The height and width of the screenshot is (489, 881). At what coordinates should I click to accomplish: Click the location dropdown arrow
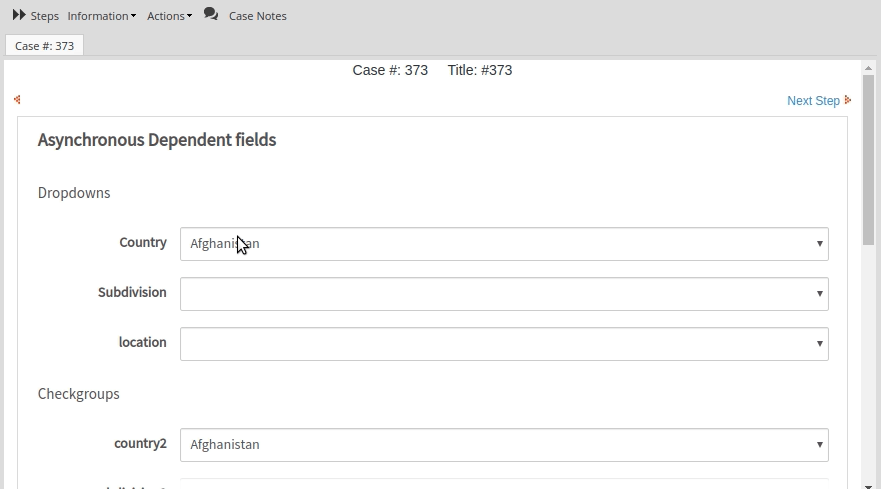[x=819, y=344]
